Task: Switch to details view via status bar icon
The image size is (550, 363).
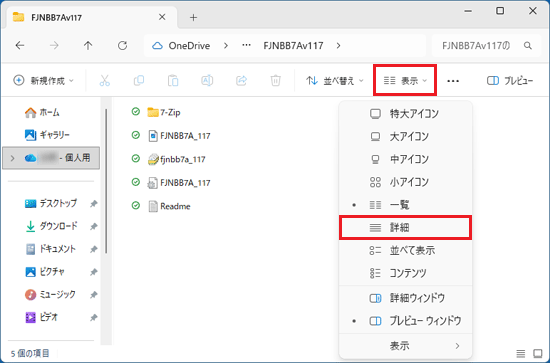Action: click(x=521, y=353)
